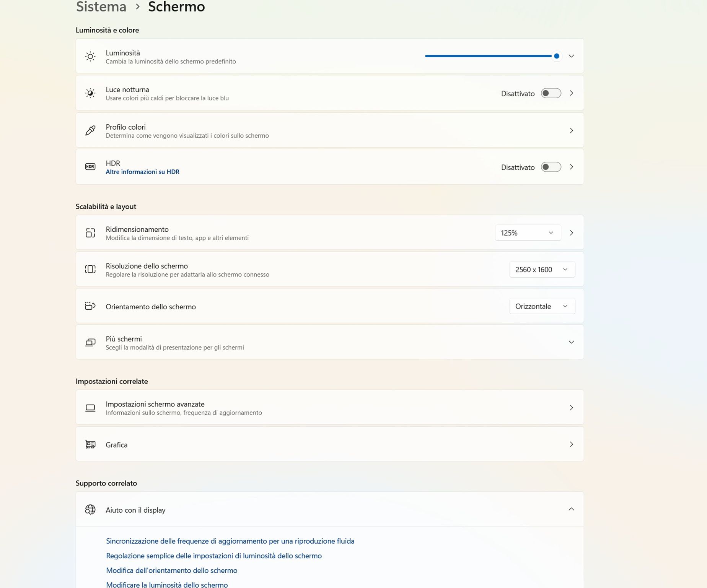Screen dimensions: 707x588
Task: Open the 2560 x 1600 resolution dropdown
Action: (542, 270)
